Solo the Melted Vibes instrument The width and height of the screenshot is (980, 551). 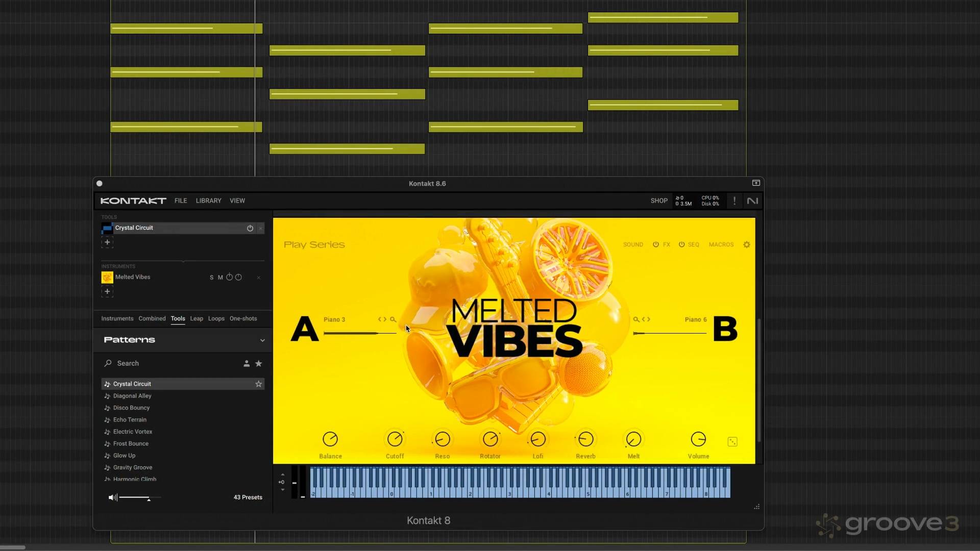pyautogui.click(x=211, y=278)
